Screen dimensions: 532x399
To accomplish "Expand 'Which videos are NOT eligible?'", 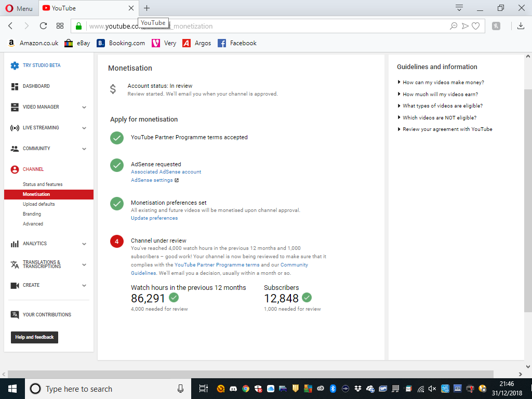I will point(437,118).
